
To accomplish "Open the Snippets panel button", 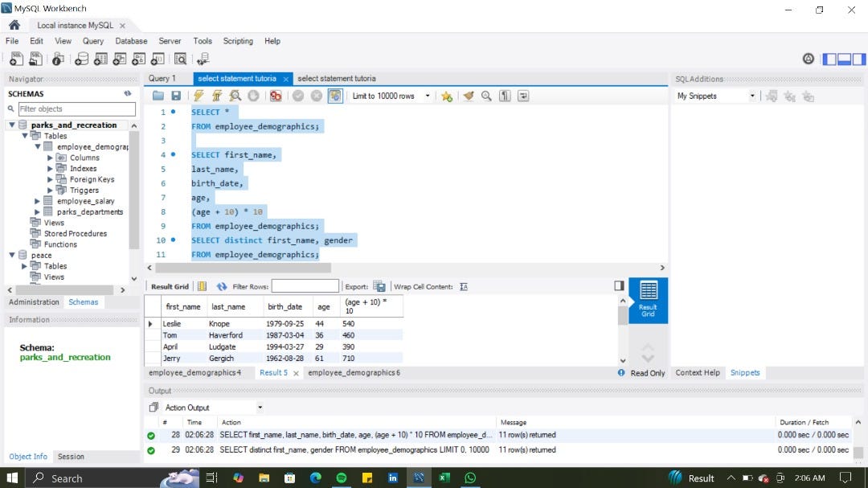I will [x=745, y=372].
